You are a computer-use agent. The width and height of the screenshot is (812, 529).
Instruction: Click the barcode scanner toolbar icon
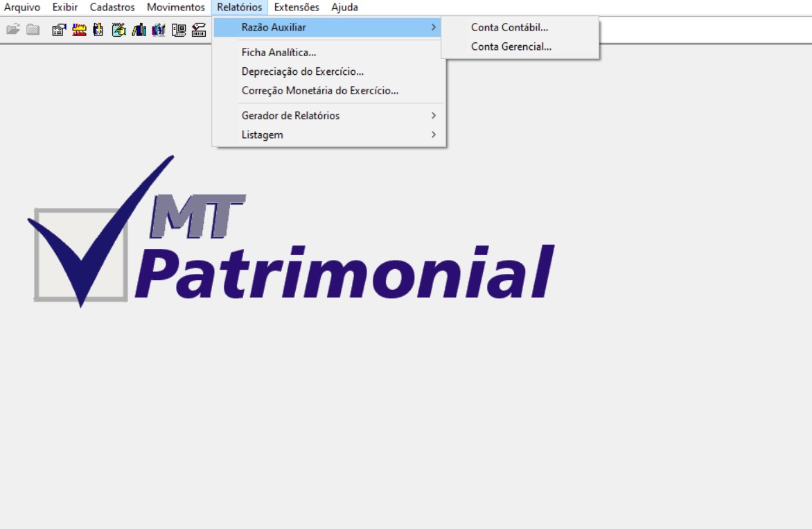(199, 30)
